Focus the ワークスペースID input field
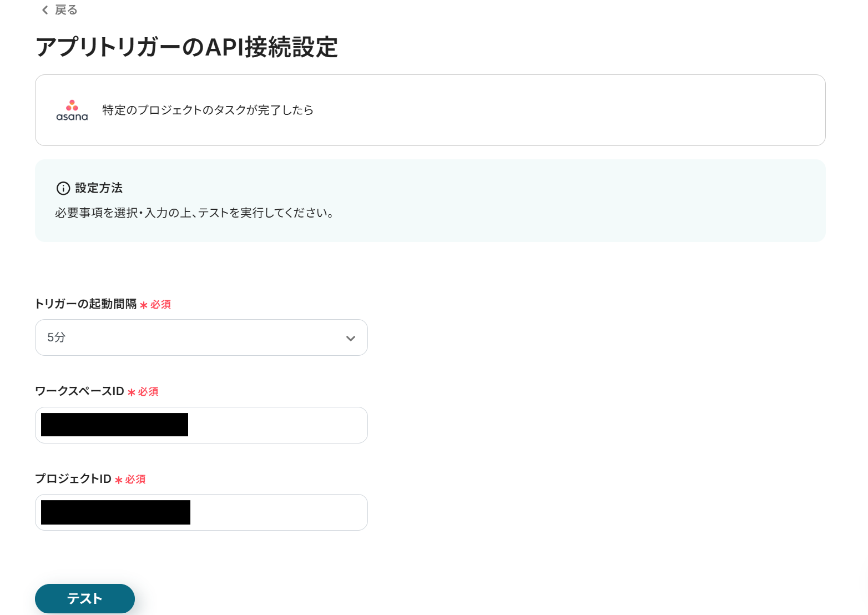The height and width of the screenshot is (615, 868). pyautogui.click(x=277, y=425)
